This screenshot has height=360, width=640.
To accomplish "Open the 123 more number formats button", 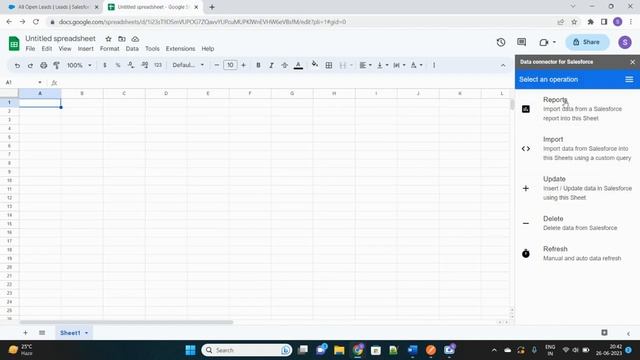I will click(x=158, y=65).
